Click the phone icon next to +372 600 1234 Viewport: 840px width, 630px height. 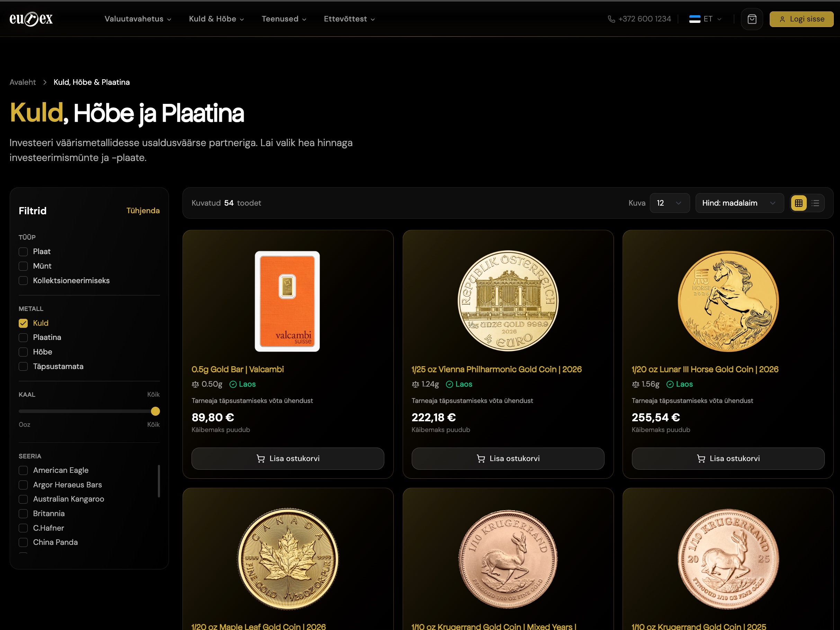point(611,19)
